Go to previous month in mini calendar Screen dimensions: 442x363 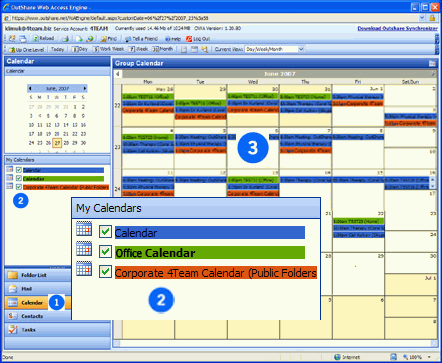click(x=30, y=88)
